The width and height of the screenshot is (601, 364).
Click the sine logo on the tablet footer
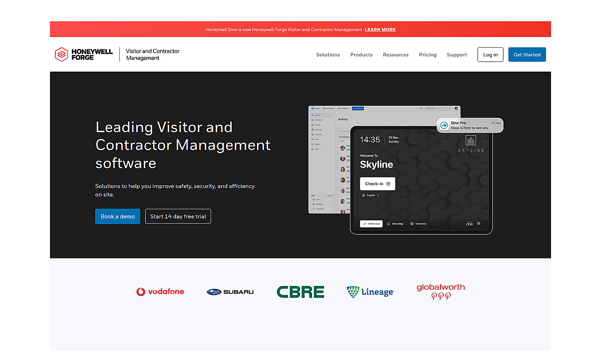click(468, 224)
